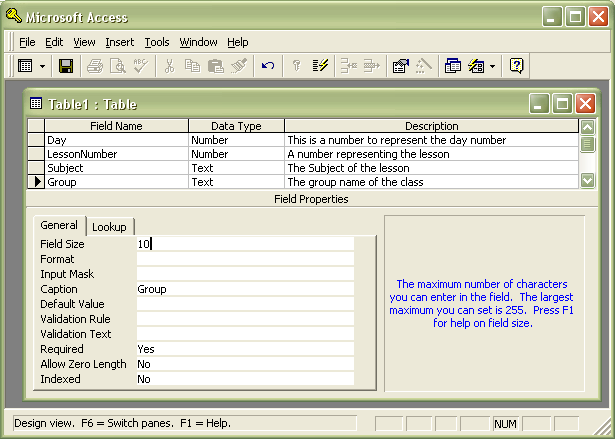Click the Text data type of Subject row

(x=237, y=168)
